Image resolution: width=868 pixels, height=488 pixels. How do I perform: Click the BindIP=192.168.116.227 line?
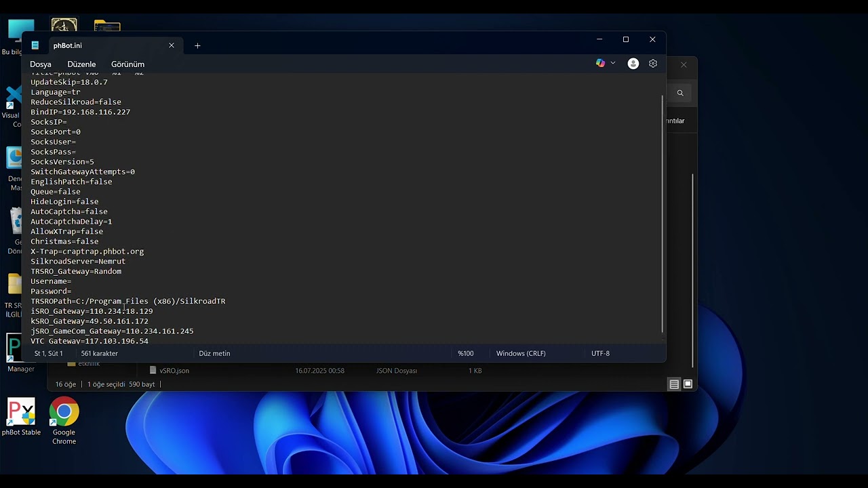80,112
